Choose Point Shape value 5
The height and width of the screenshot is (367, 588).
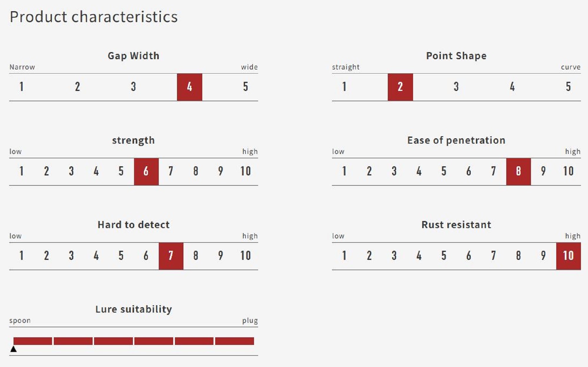[x=568, y=87]
